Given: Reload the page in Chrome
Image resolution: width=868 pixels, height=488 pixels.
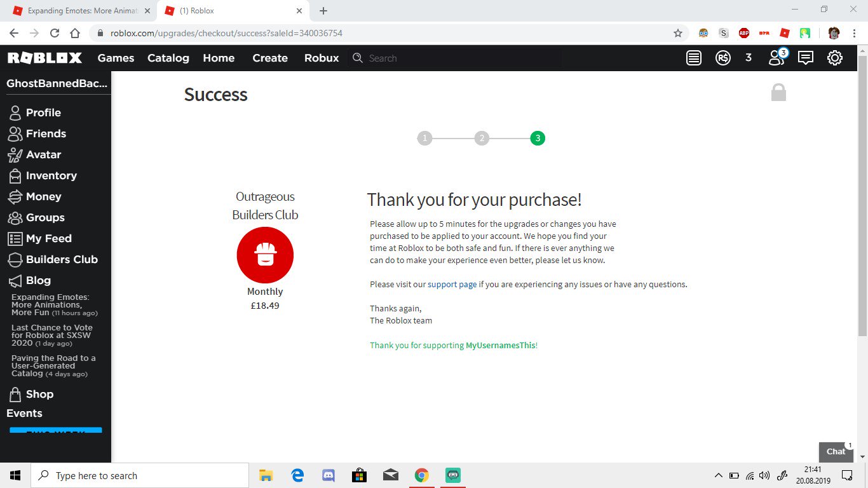Looking at the screenshot, I should coord(55,33).
